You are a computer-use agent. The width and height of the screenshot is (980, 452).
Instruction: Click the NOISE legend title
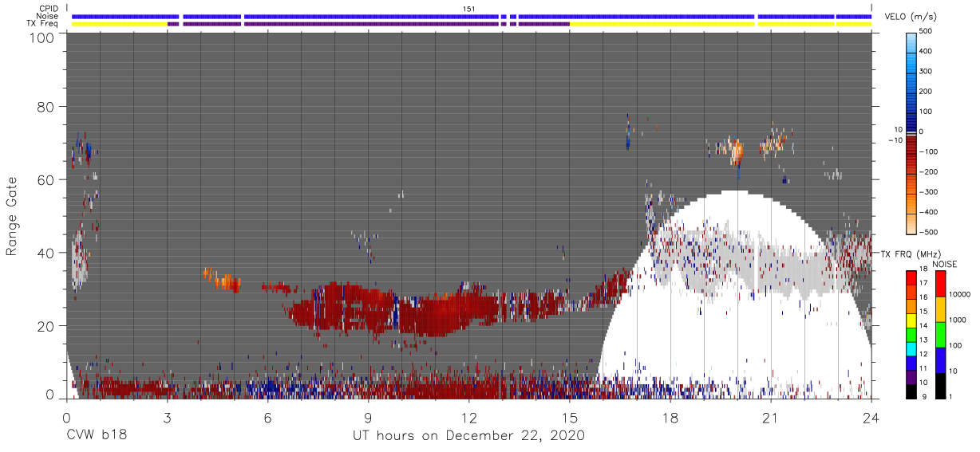944,264
